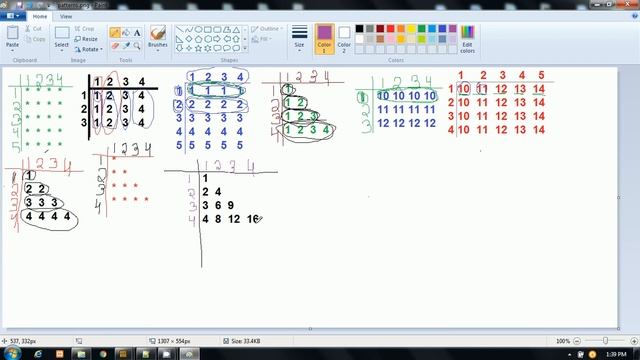
Task: Choose the Down arrow shape
Action: point(179,48)
